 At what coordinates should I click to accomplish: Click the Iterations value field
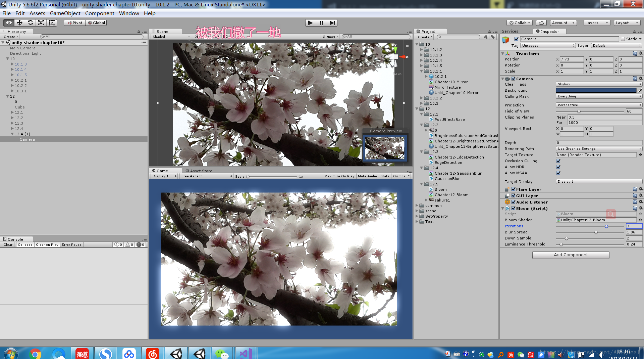point(634,226)
